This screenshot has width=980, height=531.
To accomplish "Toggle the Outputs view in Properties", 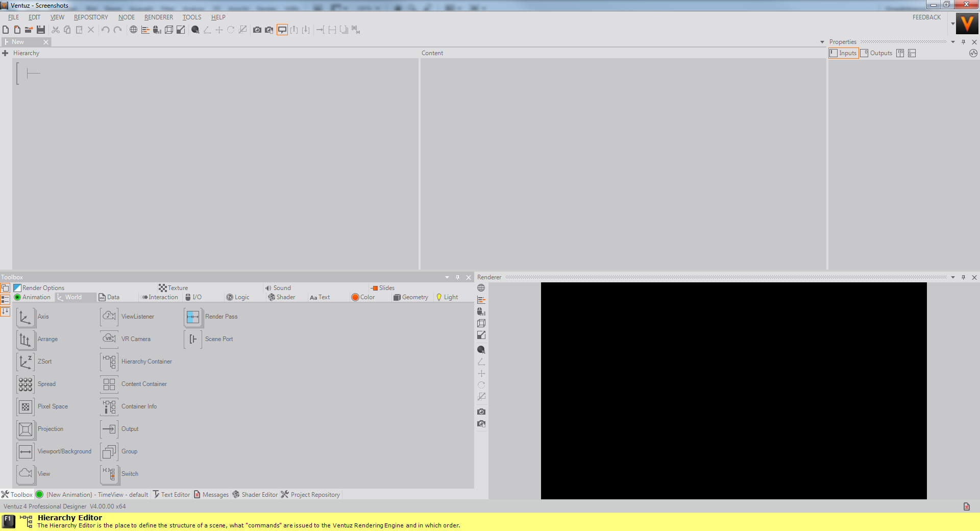I will (876, 53).
